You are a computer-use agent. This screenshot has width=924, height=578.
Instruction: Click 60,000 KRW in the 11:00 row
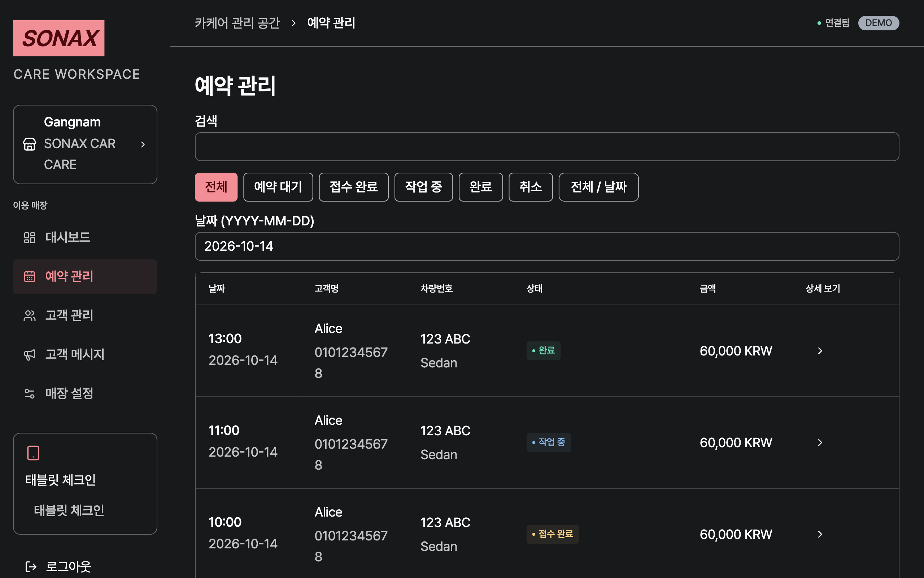pyautogui.click(x=736, y=443)
